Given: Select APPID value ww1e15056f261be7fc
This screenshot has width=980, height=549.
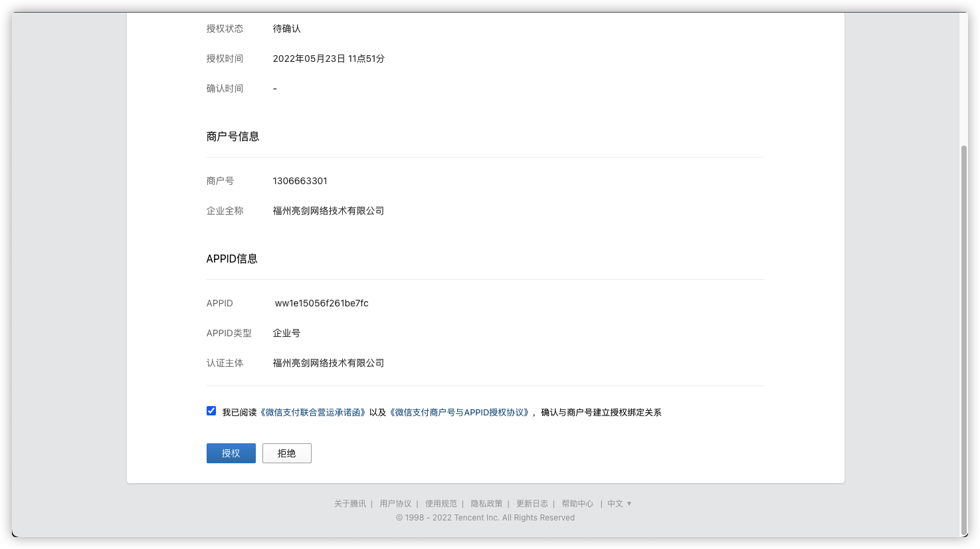Looking at the screenshot, I should [322, 303].
